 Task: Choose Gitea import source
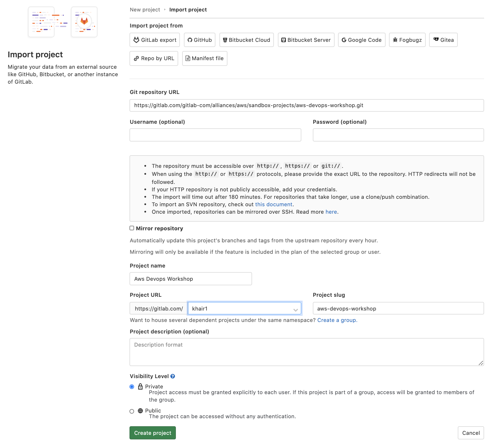(x=443, y=40)
